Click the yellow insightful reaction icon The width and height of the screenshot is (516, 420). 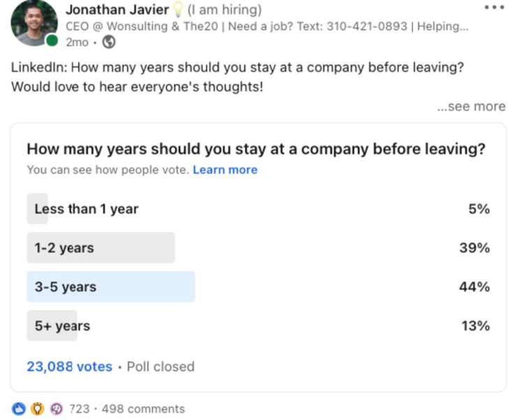37,409
